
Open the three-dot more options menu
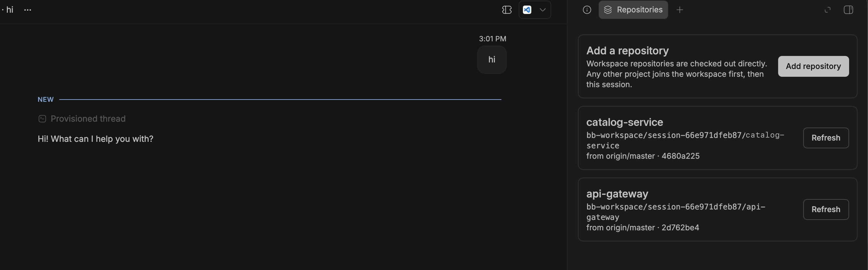coord(28,10)
